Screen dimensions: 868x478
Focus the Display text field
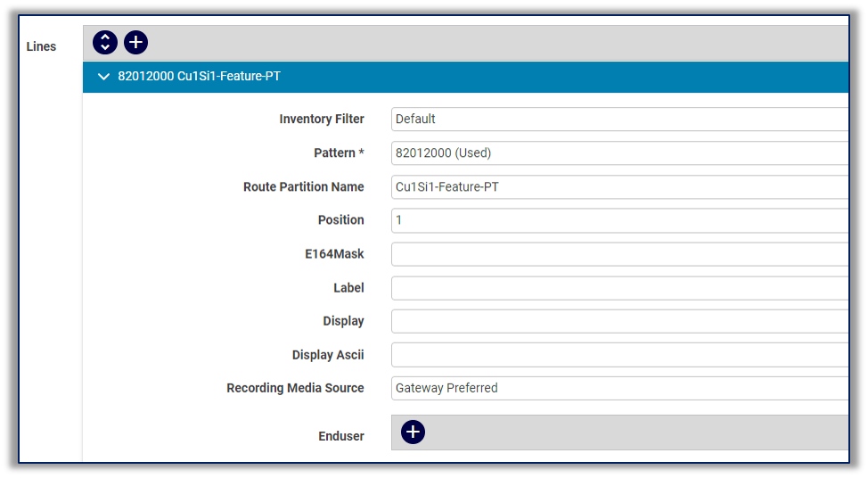click(619, 321)
